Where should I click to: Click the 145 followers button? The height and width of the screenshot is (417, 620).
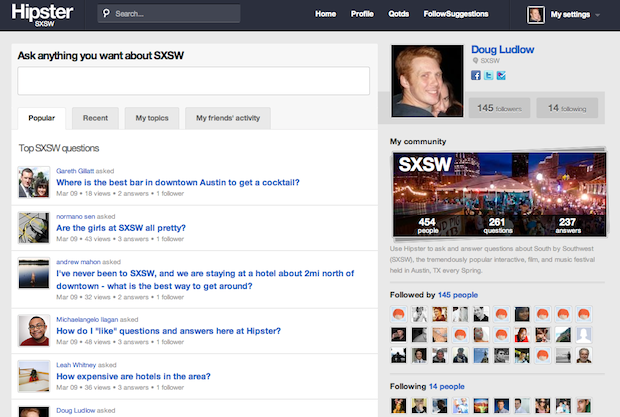(x=500, y=108)
